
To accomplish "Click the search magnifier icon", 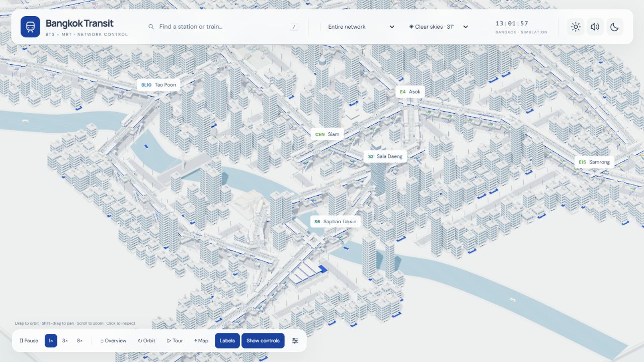I will tap(151, 27).
